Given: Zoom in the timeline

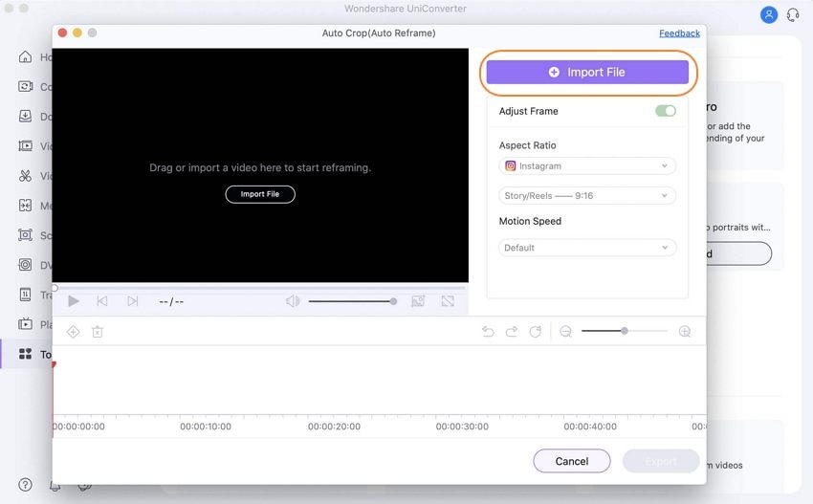Looking at the screenshot, I should tap(685, 331).
